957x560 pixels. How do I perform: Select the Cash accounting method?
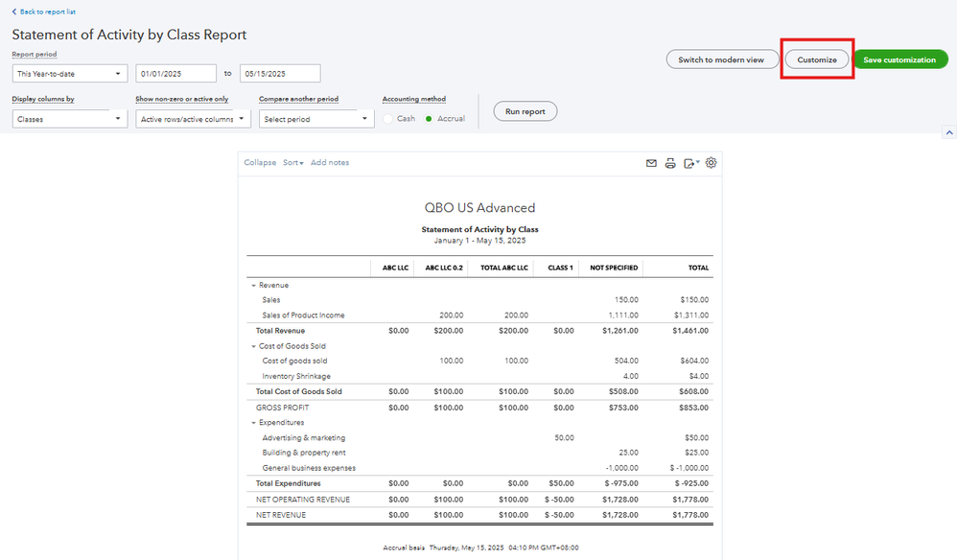coord(389,119)
